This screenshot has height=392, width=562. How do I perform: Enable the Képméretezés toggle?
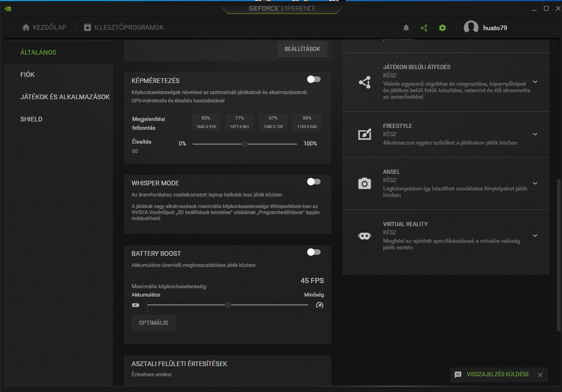[x=314, y=79]
